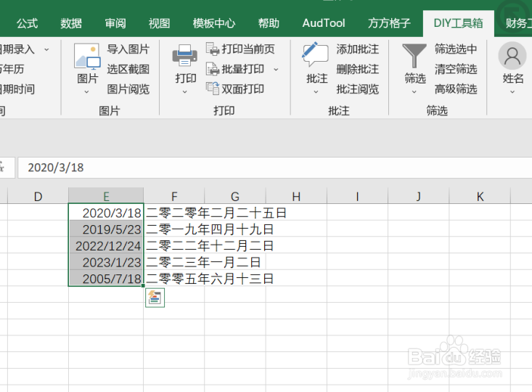The width and height of the screenshot is (532, 392).
Task: Click the 图片 picture icon
Action: (x=87, y=57)
